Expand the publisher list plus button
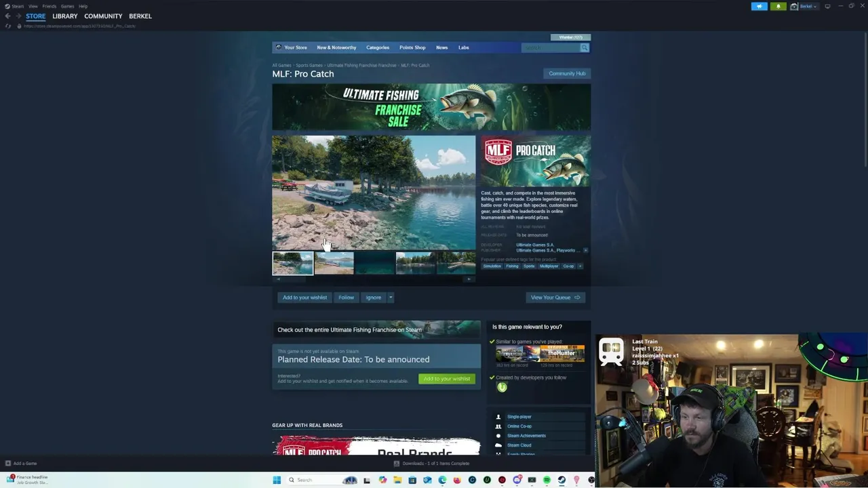Image resolution: width=868 pixels, height=488 pixels. pyautogui.click(x=585, y=250)
